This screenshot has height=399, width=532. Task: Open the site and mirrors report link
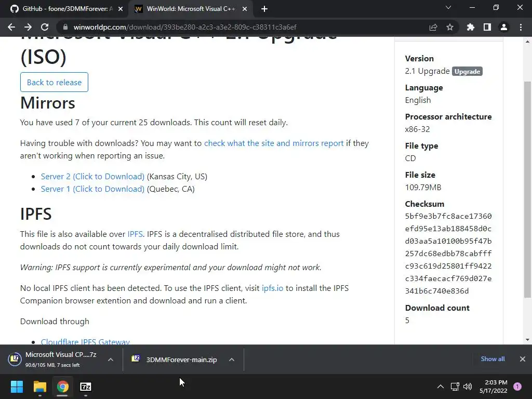[x=274, y=143]
